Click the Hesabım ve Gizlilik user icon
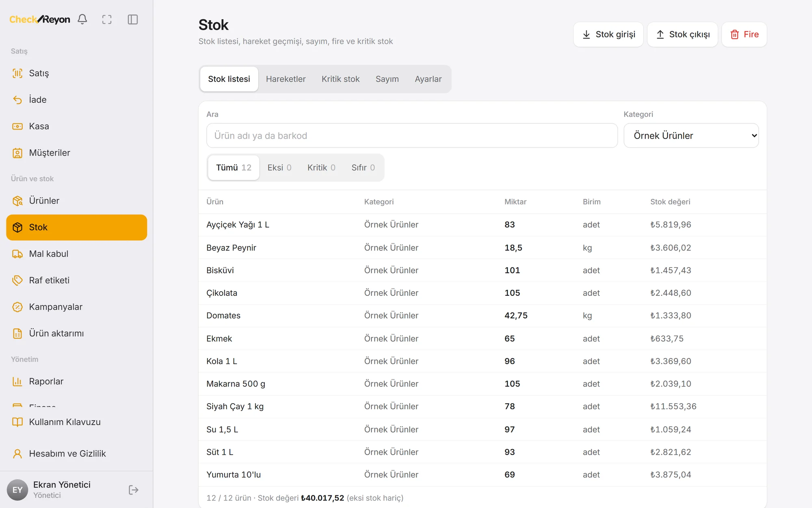 [x=17, y=454]
